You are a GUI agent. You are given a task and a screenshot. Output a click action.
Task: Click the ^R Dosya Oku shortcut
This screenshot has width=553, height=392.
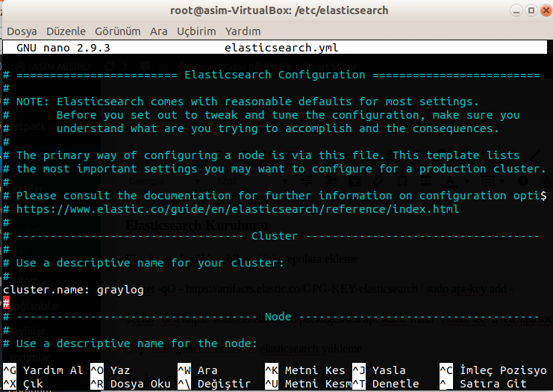[x=131, y=384]
